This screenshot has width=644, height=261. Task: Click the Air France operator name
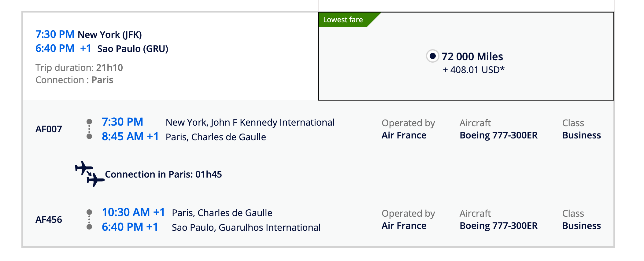coord(404,135)
